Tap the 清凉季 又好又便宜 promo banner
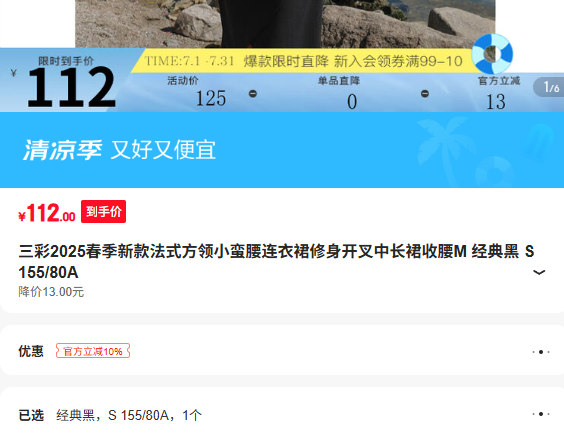The width and height of the screenshot is (564, 442). (282, 150)
